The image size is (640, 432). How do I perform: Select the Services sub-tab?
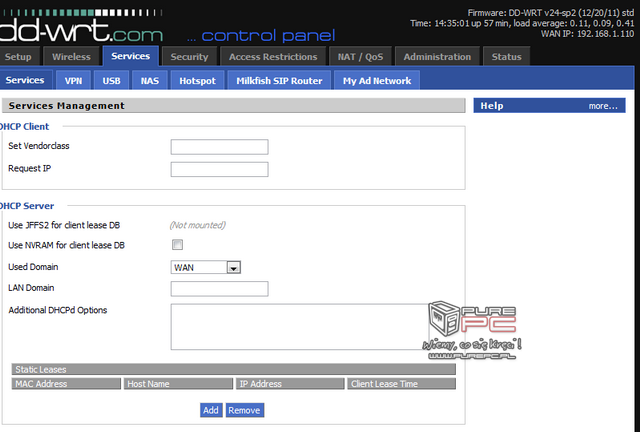(25, 80)
